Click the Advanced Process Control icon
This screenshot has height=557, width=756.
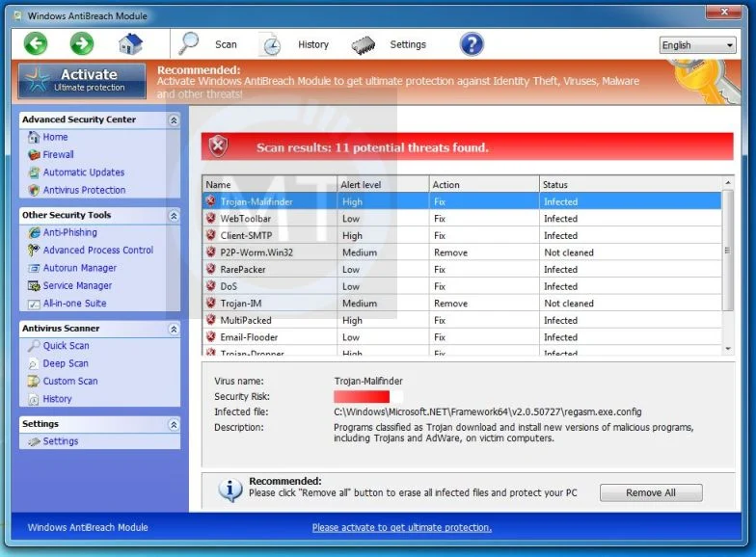[x=34, y=251]
